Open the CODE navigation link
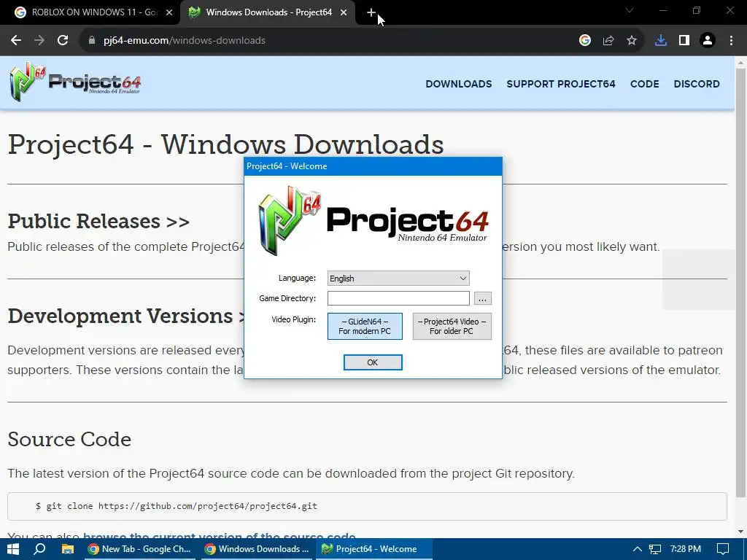Viewport: 747px width, 560px height. (645, 84)
